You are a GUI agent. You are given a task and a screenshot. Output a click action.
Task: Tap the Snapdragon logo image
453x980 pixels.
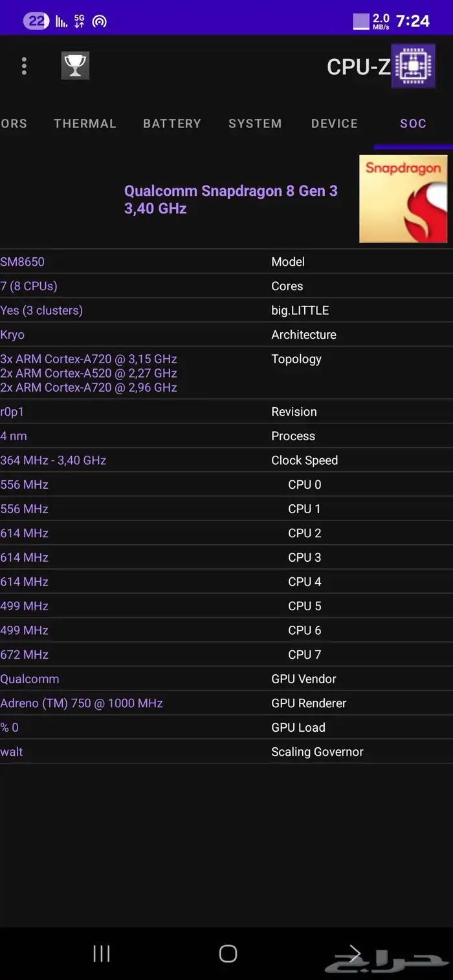(x=403, y=199)
